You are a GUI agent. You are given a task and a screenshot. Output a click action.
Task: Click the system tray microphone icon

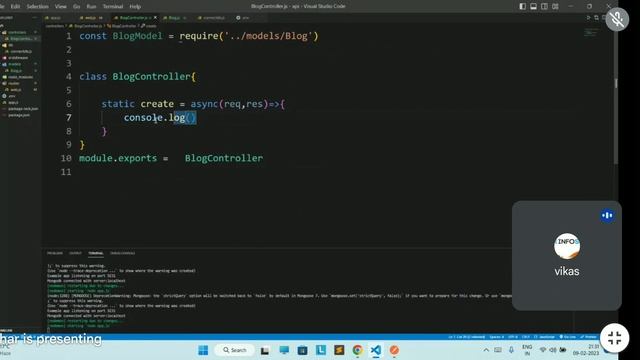coord(511,350)
